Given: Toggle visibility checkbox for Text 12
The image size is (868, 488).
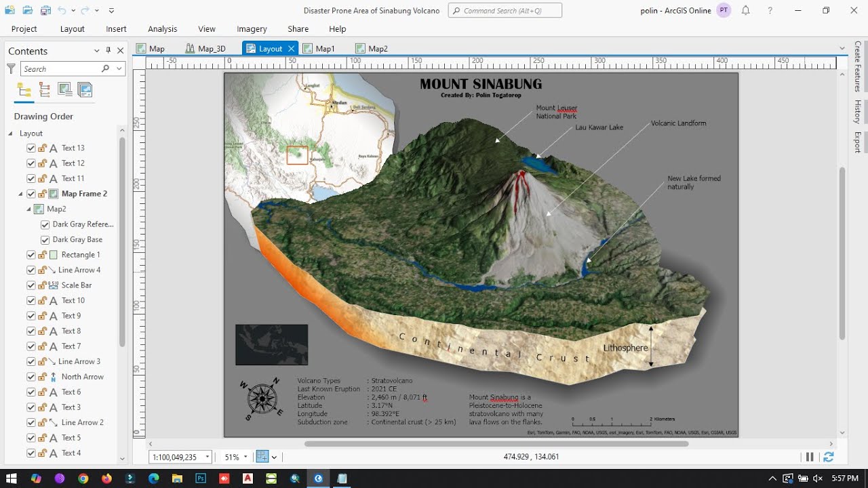Looking at the screenshot, I should pos(31,163).
